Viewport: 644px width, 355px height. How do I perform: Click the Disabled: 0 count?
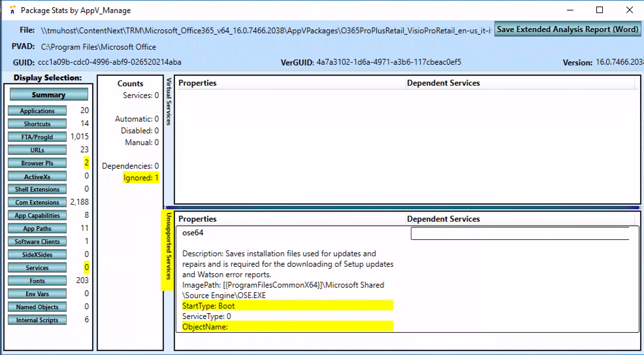click(x=140, y=130)
